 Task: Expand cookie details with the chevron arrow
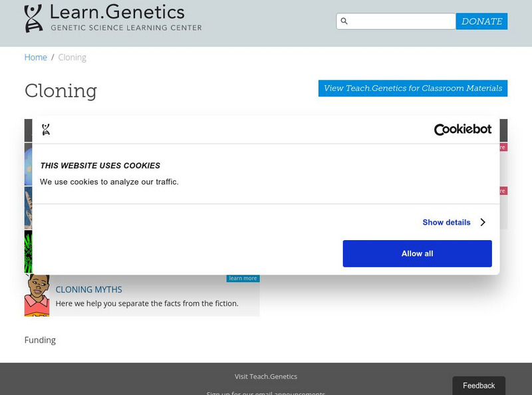[x=483, y=223]
